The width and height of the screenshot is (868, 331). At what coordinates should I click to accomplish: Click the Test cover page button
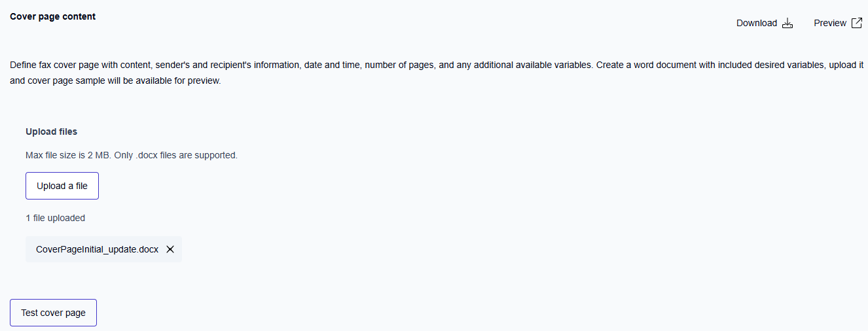[x=53, y=313]
